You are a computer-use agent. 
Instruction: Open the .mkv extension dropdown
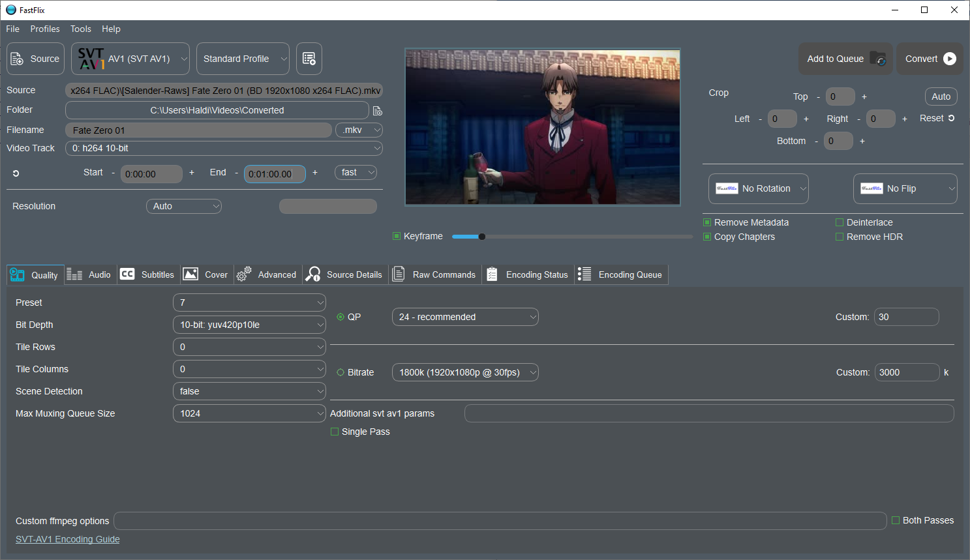click(359, 130)
